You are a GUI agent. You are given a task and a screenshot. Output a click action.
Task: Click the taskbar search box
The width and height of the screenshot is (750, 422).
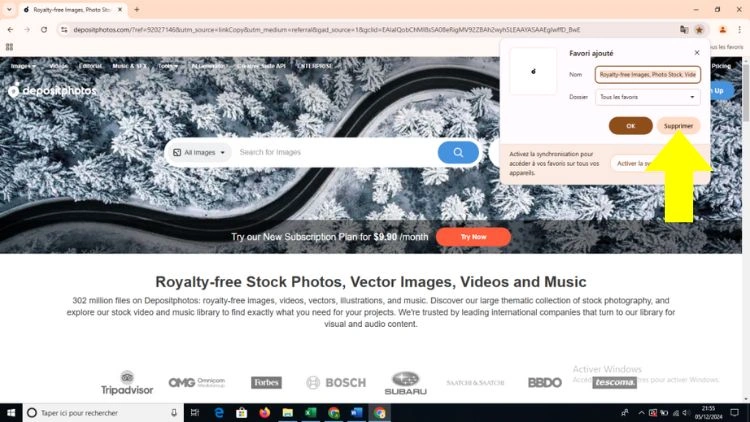[x=103, y=412]
